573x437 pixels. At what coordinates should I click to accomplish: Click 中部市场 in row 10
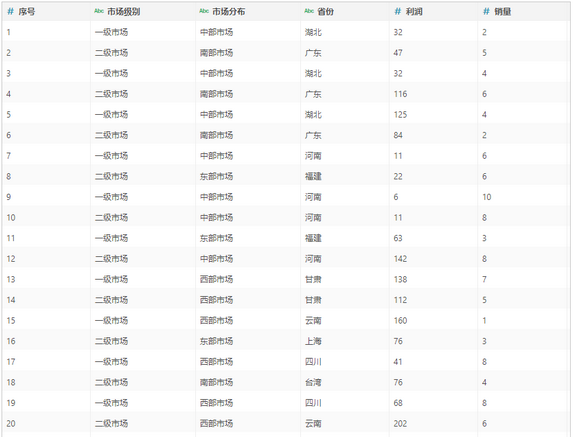pos(216,217)
